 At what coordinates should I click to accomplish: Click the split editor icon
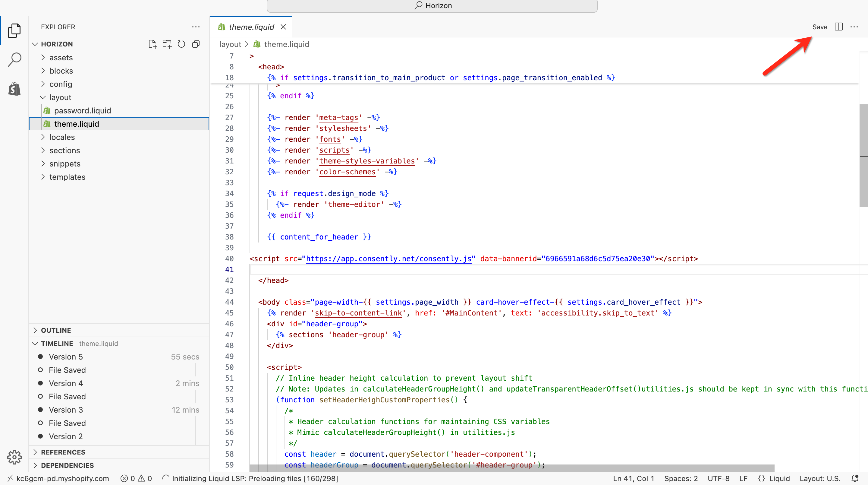pyautogui.click(x=838, y=27)
